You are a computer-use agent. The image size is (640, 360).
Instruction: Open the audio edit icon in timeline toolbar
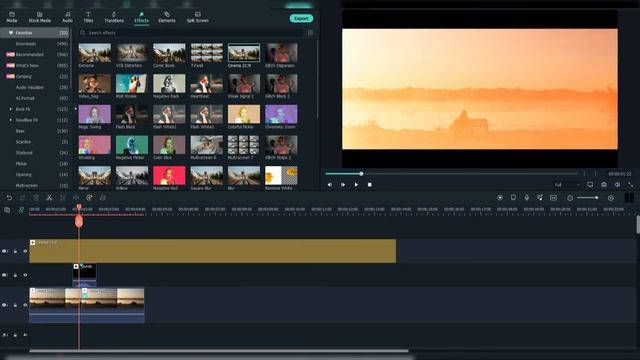[102, 198]
